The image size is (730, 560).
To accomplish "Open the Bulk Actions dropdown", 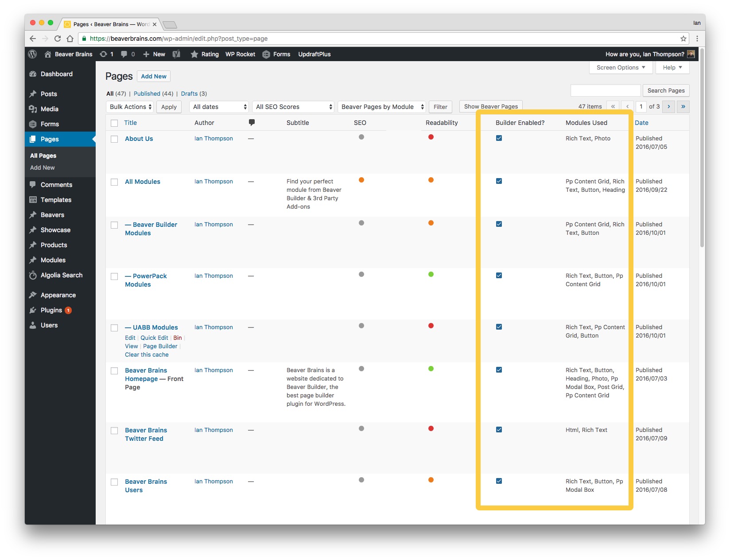I will [x=130, y=107].
